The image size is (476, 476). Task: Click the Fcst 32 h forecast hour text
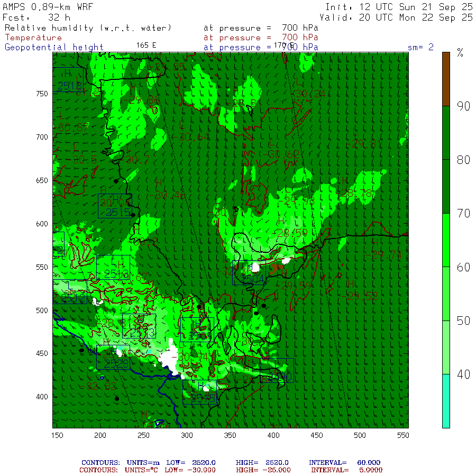[36, 17]
